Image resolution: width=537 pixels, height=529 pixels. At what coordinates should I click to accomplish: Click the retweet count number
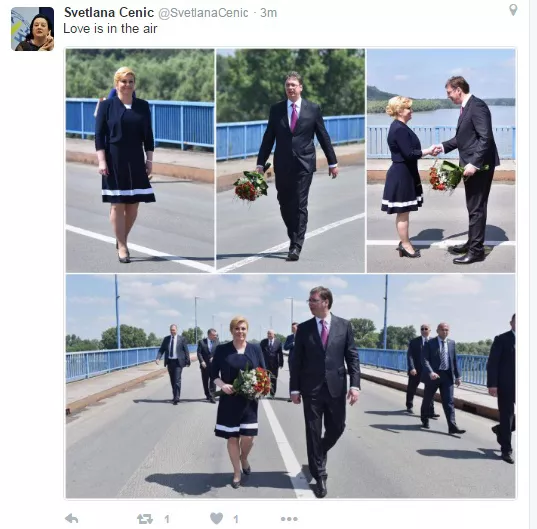coord(167,519)
